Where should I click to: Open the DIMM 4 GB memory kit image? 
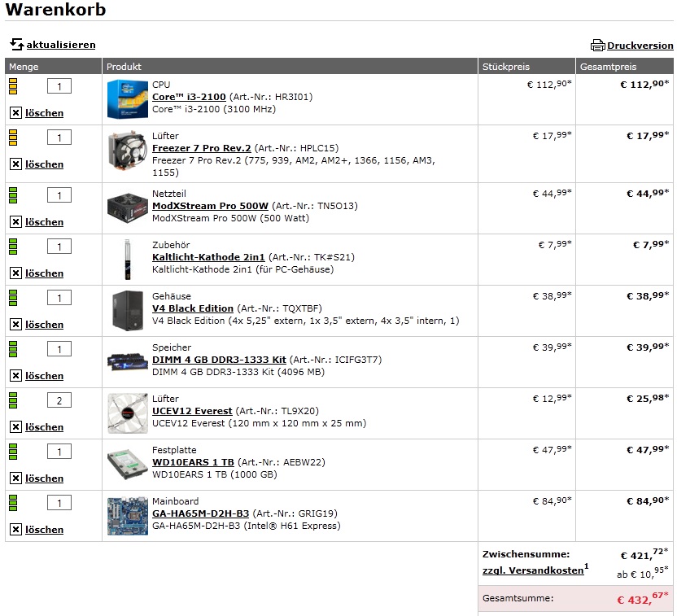[x=128, y=362]
